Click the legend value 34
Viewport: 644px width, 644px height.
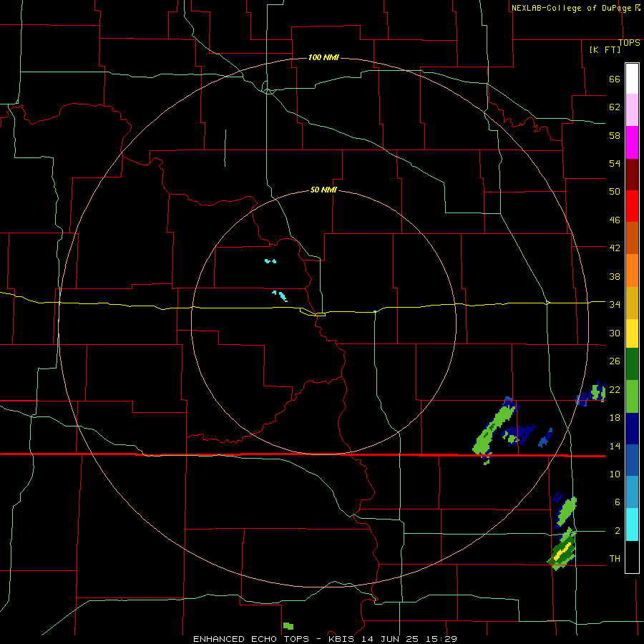(615, 304)
